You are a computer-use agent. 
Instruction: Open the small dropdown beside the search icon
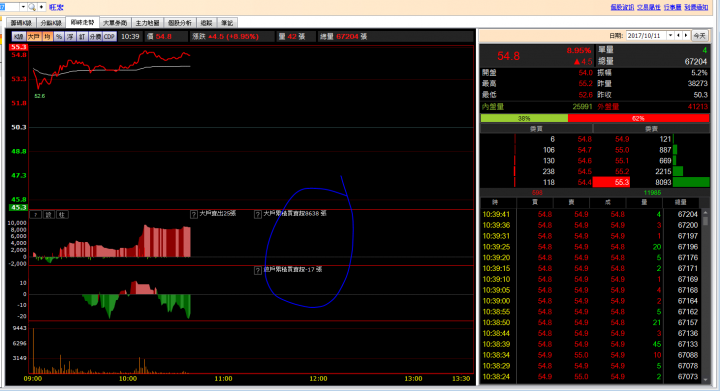[42, 7]
